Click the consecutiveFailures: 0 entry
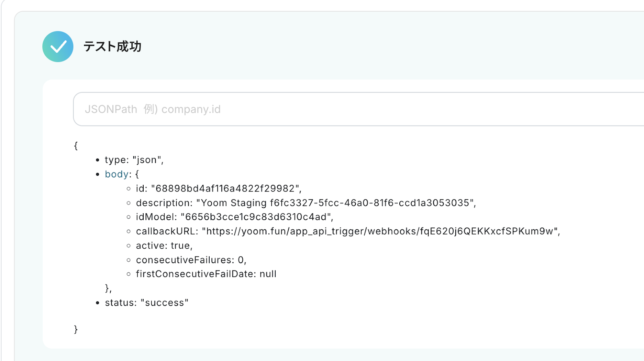Image resolution: width=644 pixels, height=361 pixels. click(x=191, y=260)
